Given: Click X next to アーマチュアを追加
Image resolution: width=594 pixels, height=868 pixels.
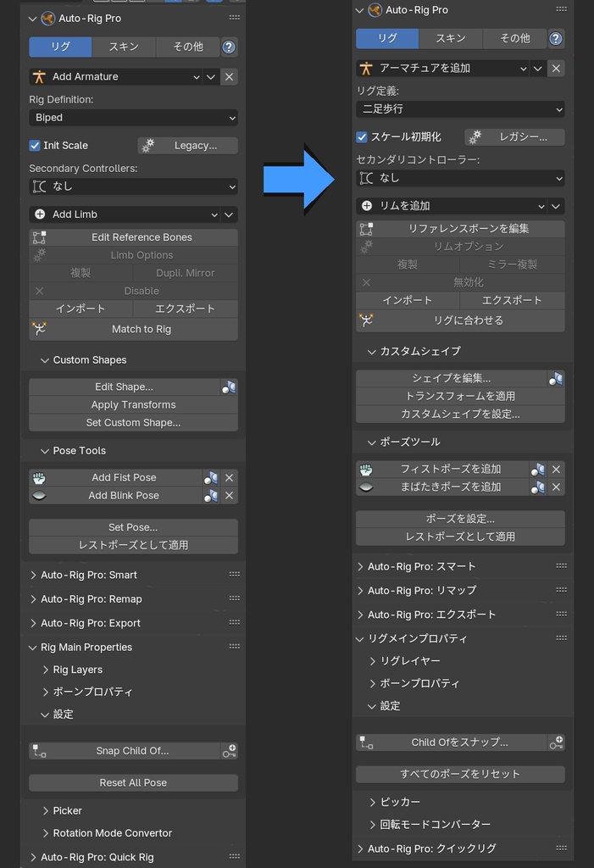Looking at the screenshot, I should pos(556,68).
